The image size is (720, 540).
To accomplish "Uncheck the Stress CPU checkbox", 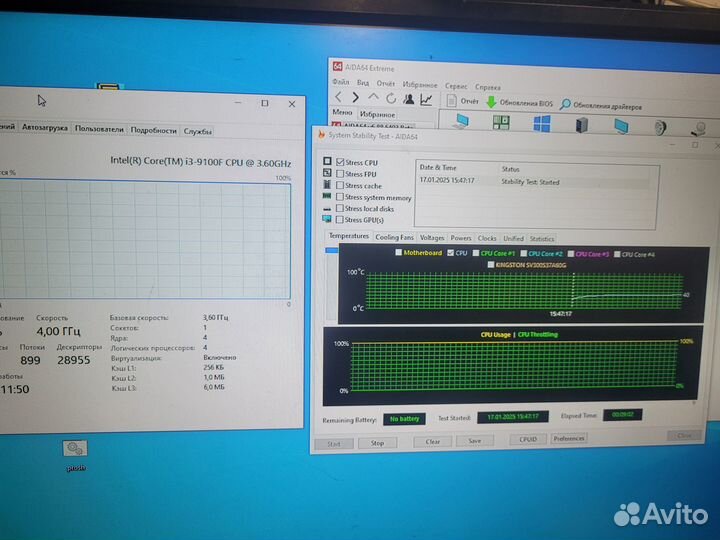I will 340,162.
